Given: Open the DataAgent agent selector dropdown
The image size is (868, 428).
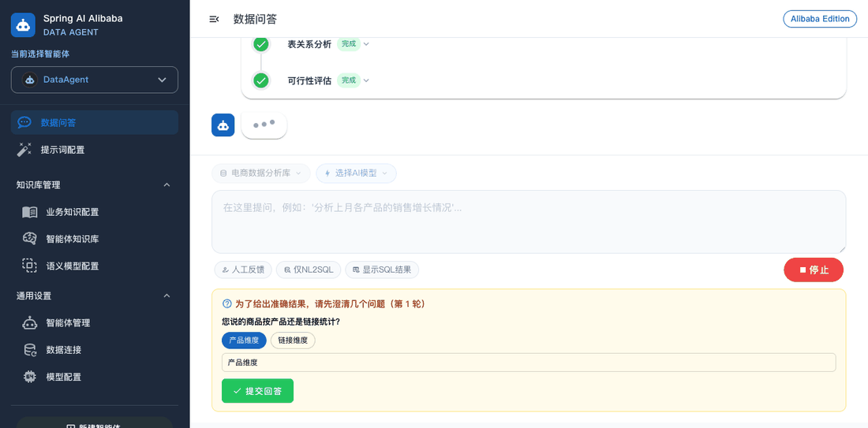Looking at the screenshot, I should tap(95, 80).
